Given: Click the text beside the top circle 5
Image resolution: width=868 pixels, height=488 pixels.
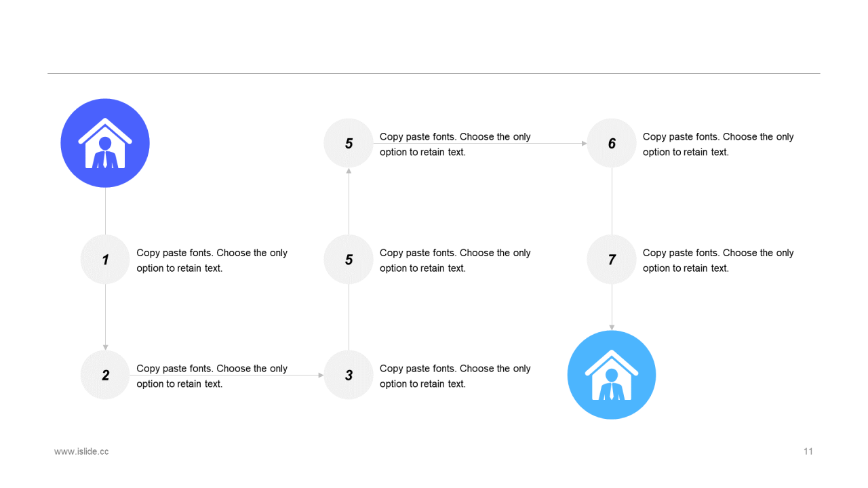Looking at the screenshot, I should tap(455, 144).
